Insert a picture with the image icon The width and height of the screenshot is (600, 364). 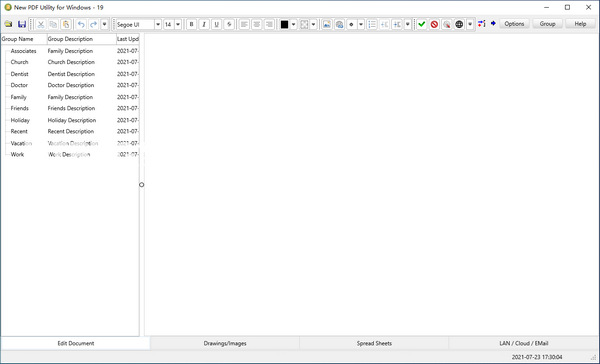click(x=326, y=24)
